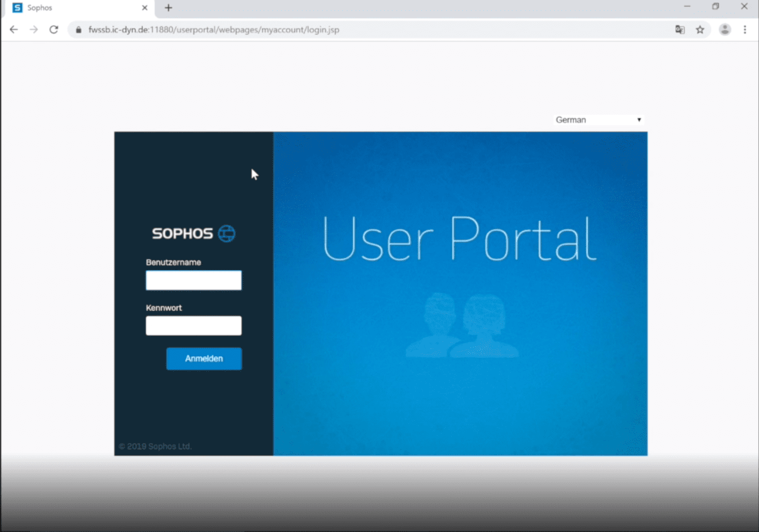The image size is (759, 532).
Task: Focus the Kennwort password field
Action: (x=193, y=326)
